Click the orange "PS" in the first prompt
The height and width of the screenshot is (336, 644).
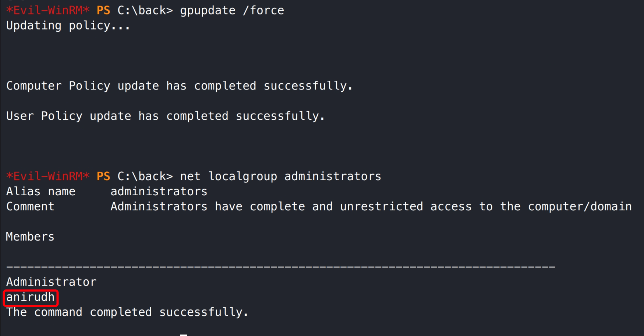tap(103, 11)
